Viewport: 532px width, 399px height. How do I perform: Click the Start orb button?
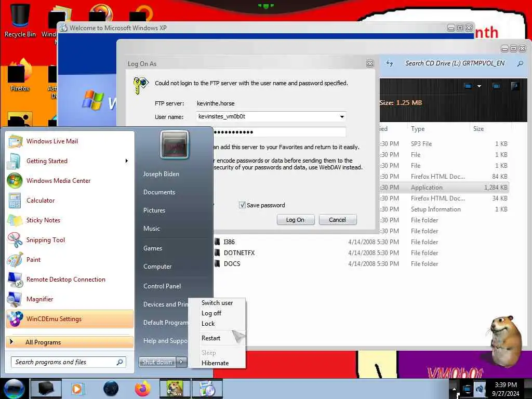click(13, 389)
